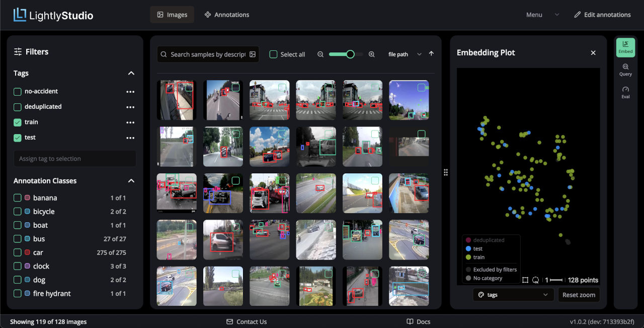Image resolution: width=644 pixels, height=328 pixels.
Task: Toggle sort direction arrow
Action: (431, 54)
